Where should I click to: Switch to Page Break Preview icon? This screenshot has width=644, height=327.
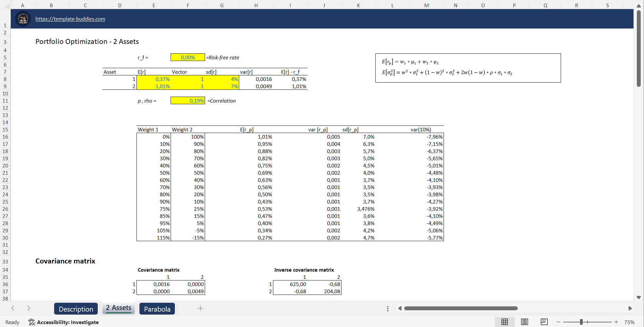coord(544,322)
